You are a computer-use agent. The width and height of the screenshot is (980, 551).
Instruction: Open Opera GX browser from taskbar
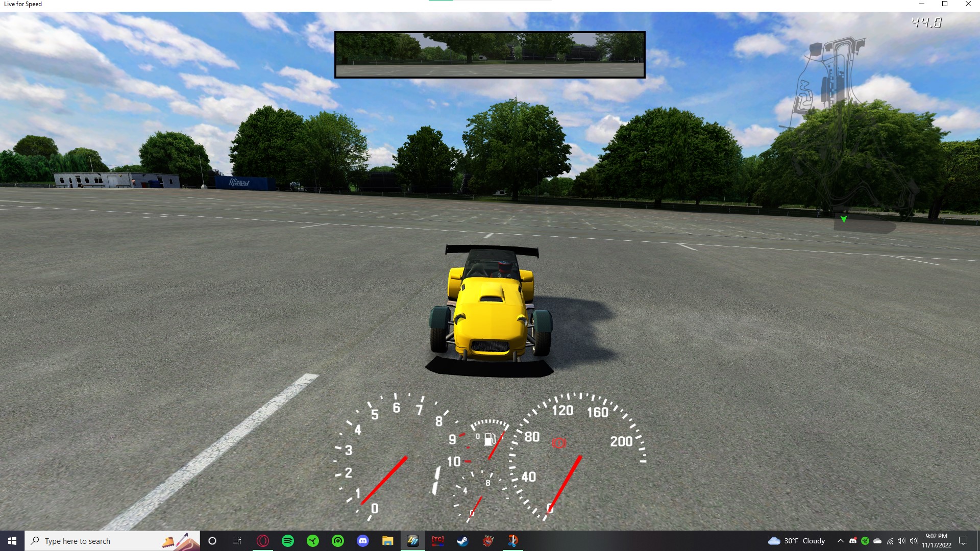point(263,541)
